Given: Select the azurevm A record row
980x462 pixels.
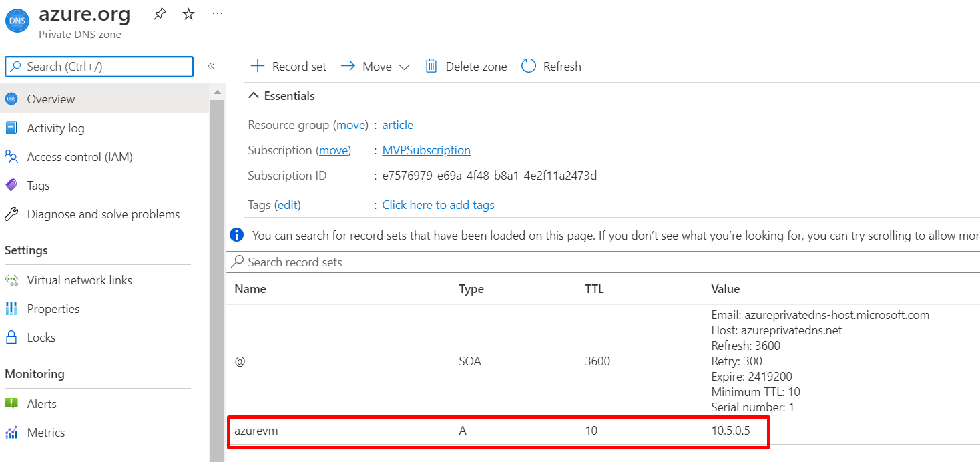Looking at the screenshot, I should (x=498, y=431).
